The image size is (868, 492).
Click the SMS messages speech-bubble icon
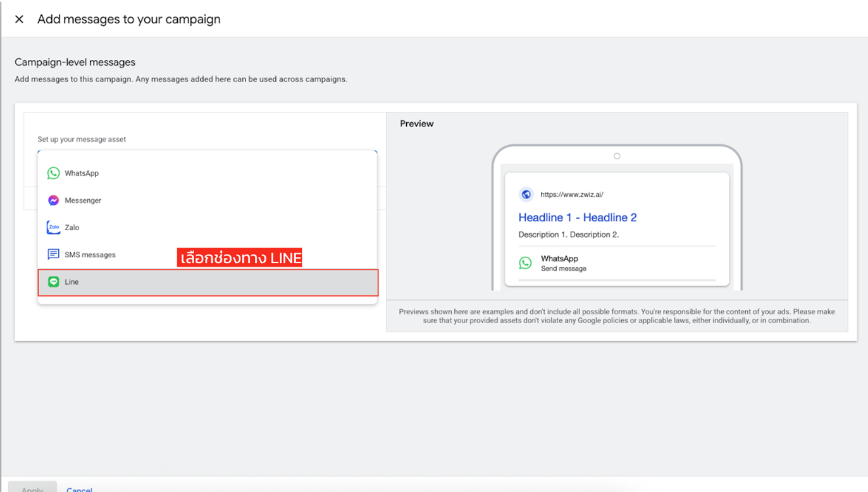tap(54, 254)
